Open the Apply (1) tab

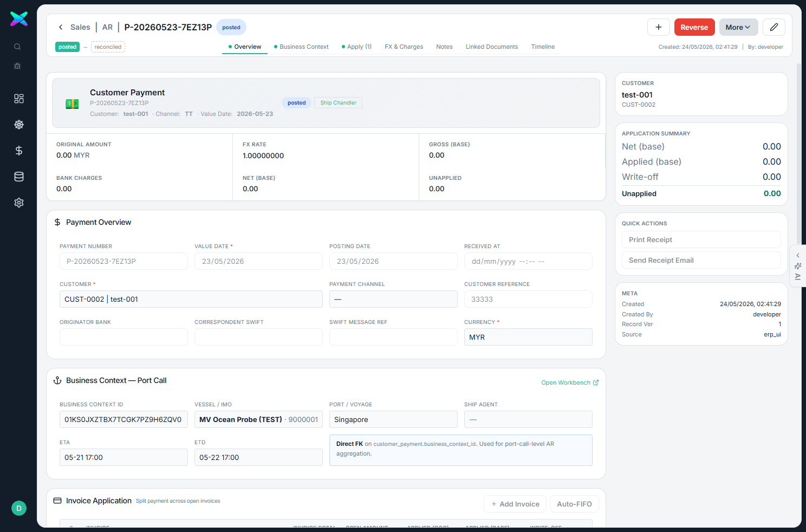(356, 47)
